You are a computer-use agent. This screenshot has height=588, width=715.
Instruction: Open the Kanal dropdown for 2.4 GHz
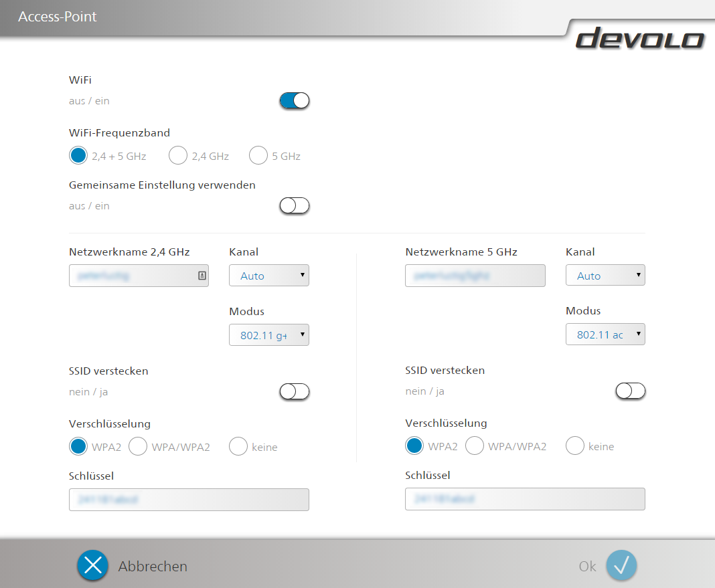[269, 276]
